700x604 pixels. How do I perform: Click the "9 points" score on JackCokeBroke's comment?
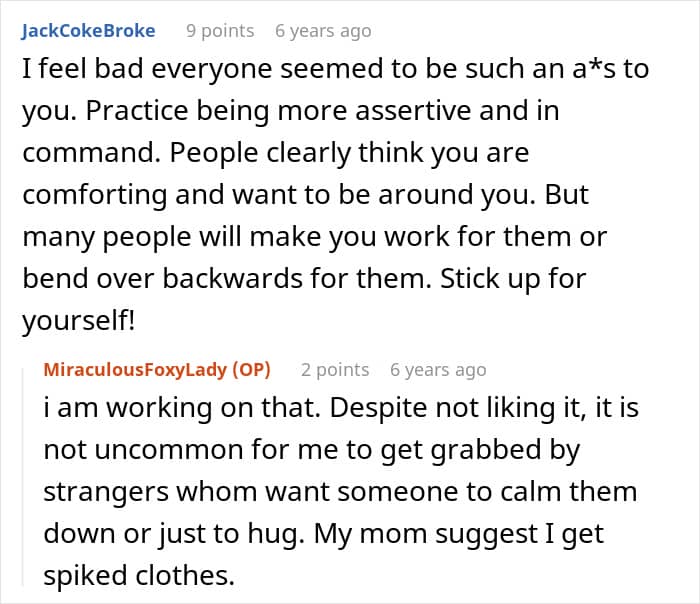[220, 30]
